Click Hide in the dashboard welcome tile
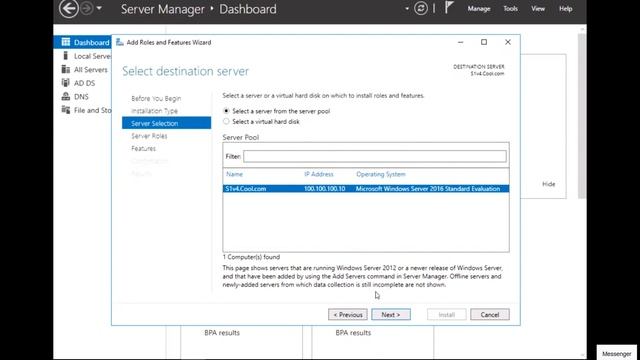 (549, 184)
